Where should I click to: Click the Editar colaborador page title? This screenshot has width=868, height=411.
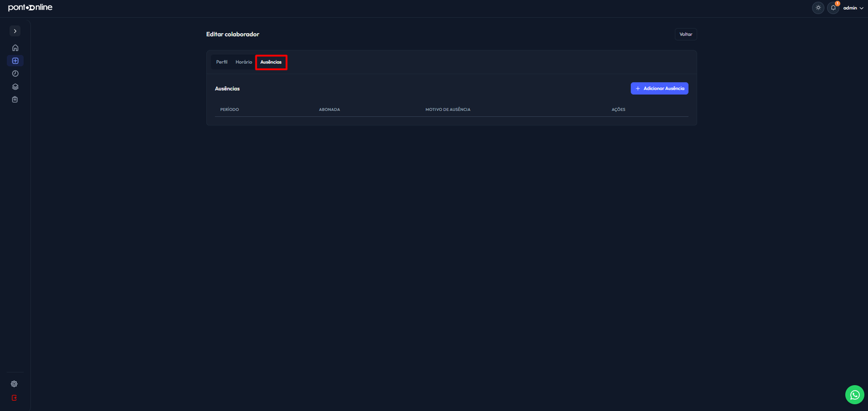click(233, 34)
